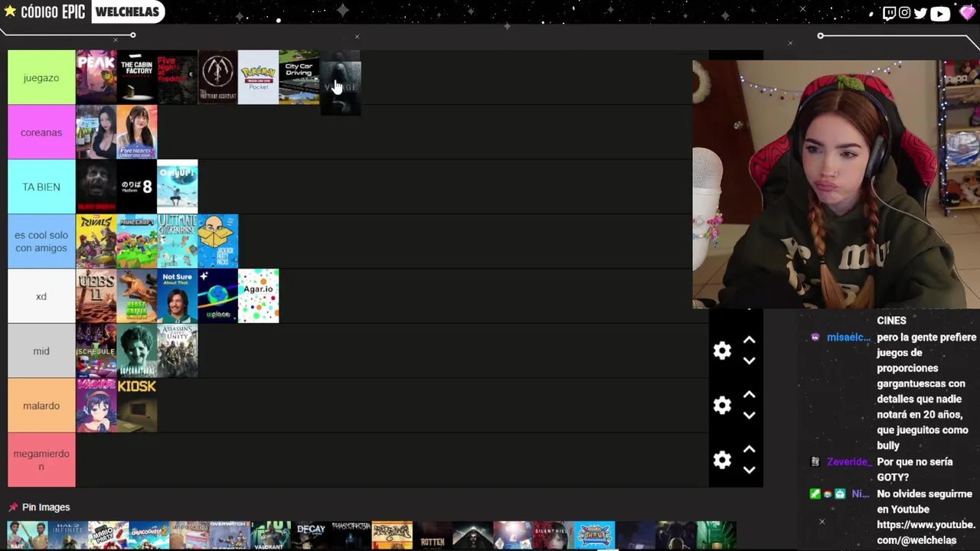This screenshot has height=551, width=980.
Task: Click the 'es cool solo con amigos' label
Action: point(41,241)
